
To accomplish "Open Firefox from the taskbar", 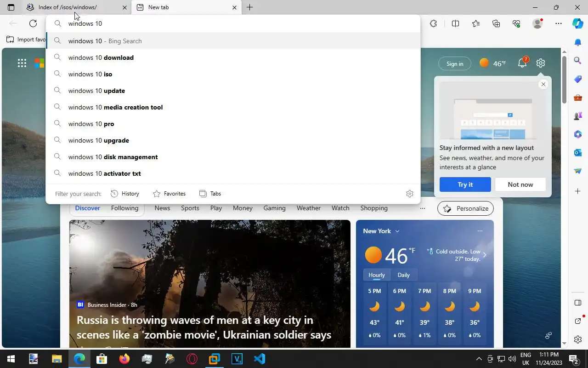I will 124,359.
